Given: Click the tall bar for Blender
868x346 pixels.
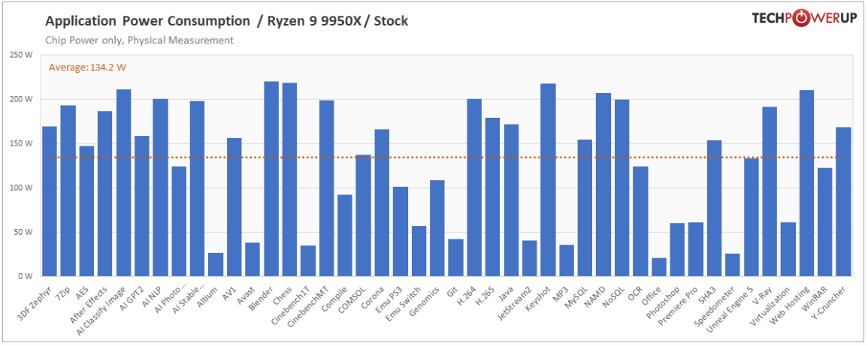Looking at the screenshot, I should [x=271, y=179].
